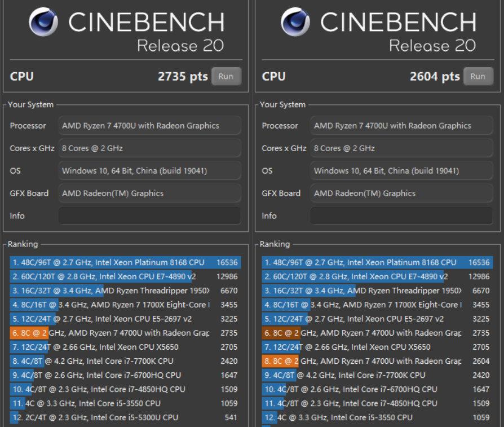Select Xeon E7-4890 v2 row, 2735 pts window
Viewport: 504px width, 427px height.
(125, 276)
